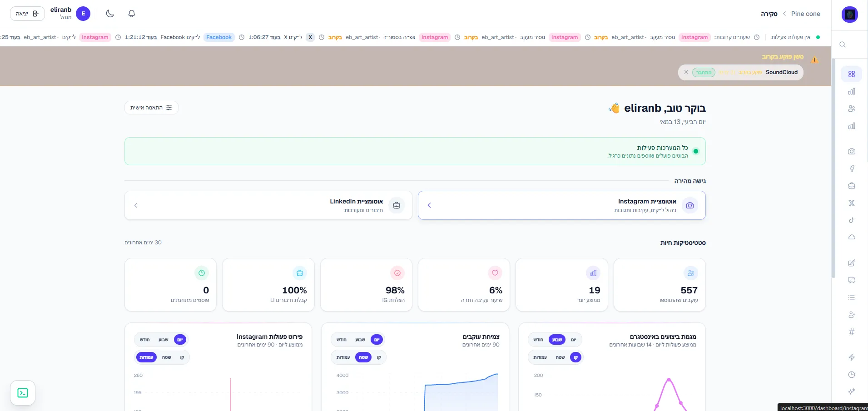Switch מגמת ביצועים באינסטגרם chart to עמודות type
868x411 pixels.
(540, 357)
